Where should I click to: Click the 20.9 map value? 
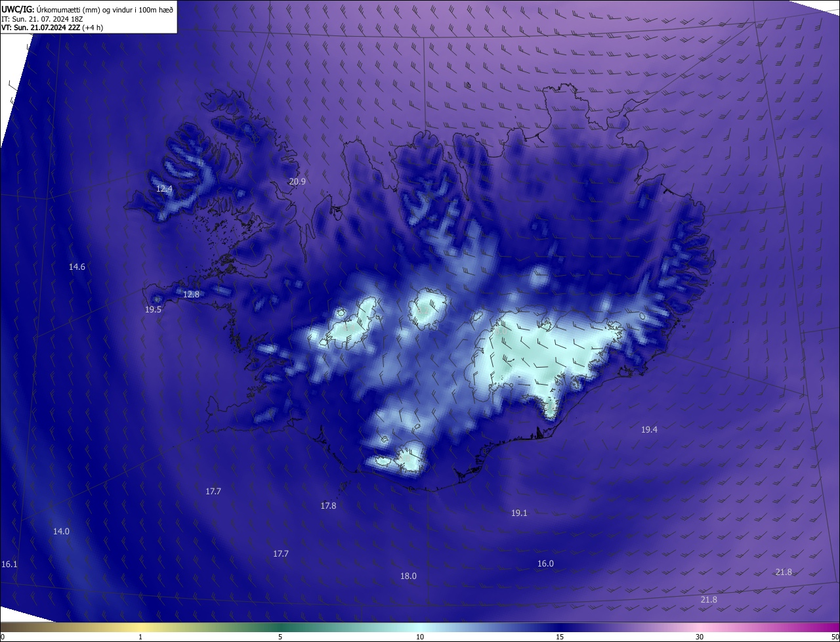[297, 181]
